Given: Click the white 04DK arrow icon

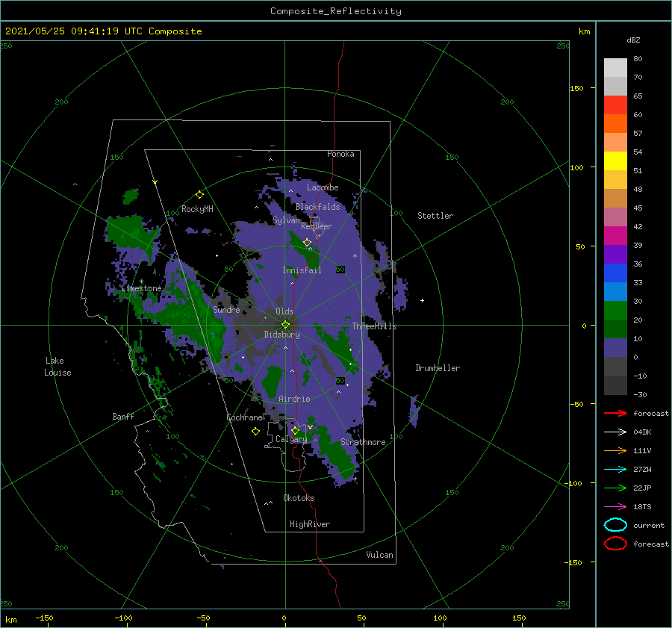Looking at the screenshot, I should point(615,432).
